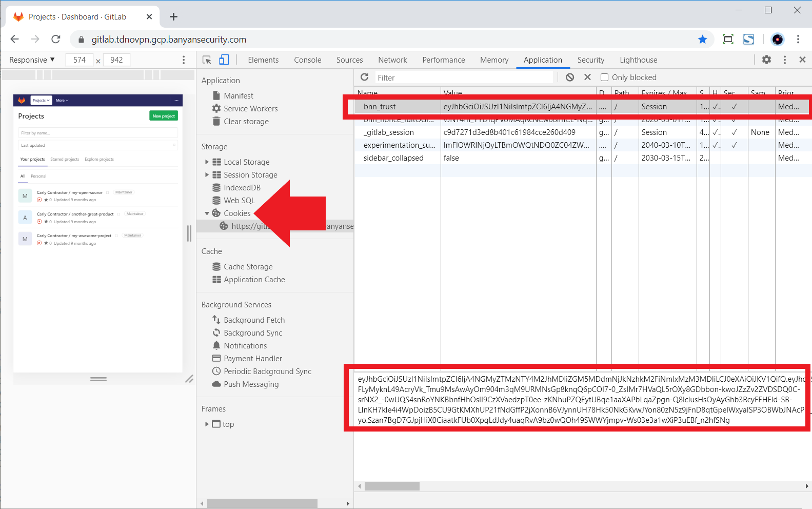This screenshot has height=509, width=812.
Task: Delete selected cookie with X icon
Action: click(587, 77)
